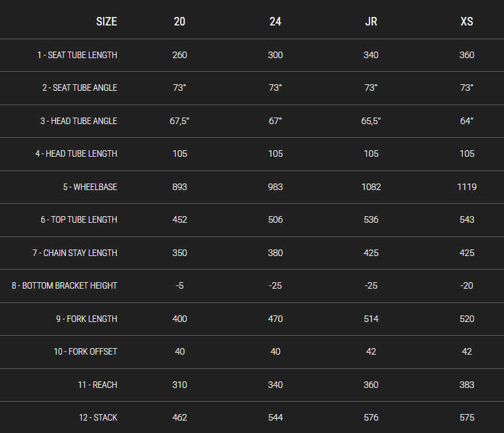Select the Fork Offset row label
Image resolution: width=504 pixels, height=433 pixels.
coord(86,351)
